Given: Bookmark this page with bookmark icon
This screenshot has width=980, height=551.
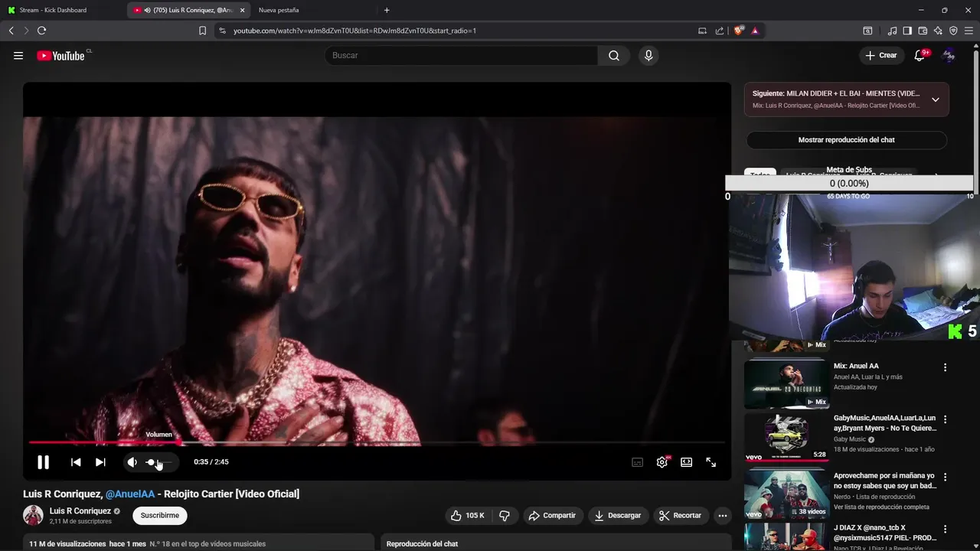Looking at the screenshot, I should click(x=202, y=31).
